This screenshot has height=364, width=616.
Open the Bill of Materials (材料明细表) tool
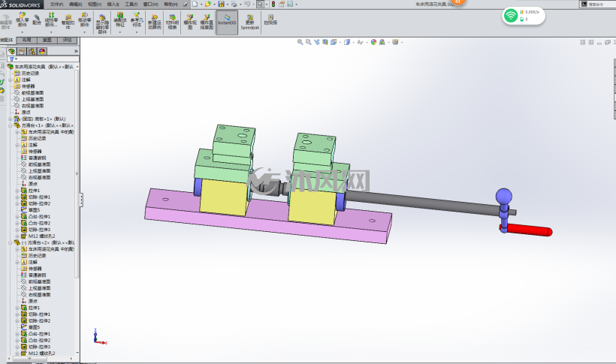(x=172, y=22)
